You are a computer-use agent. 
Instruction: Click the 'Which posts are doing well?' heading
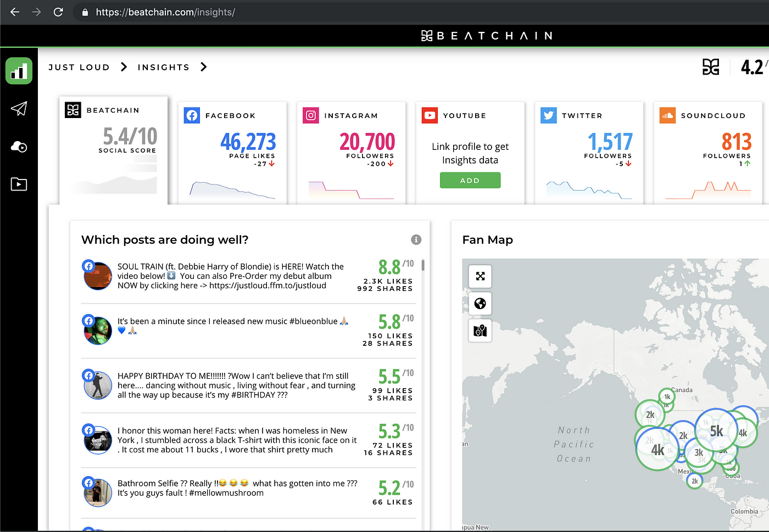165,240
